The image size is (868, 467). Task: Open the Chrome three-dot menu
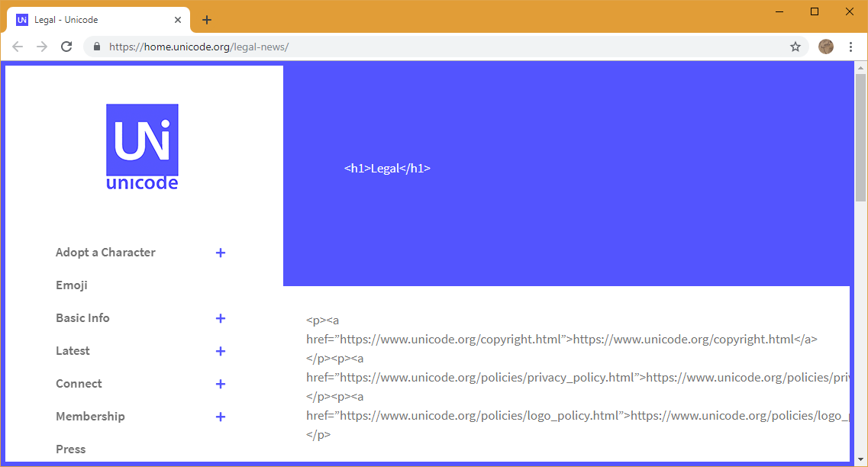point(851,47)
